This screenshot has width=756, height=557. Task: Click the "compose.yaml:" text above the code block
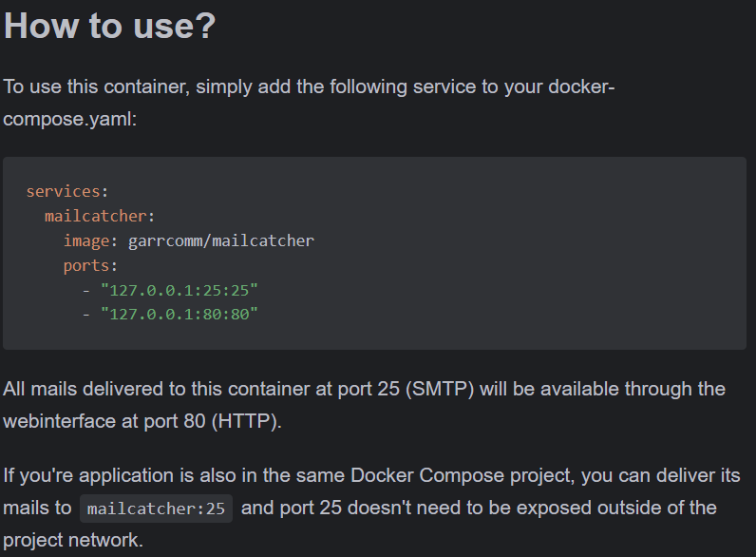(70, 121)
